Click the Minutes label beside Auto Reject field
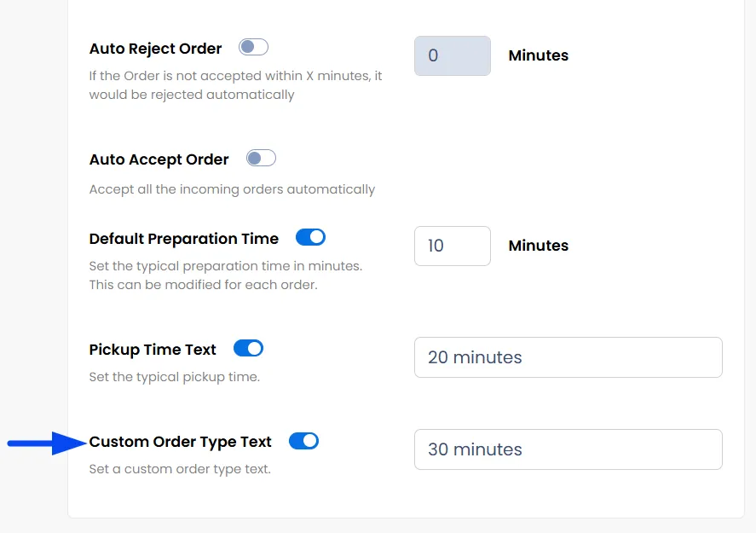Screen dimensions: 756x533 pos(538,55)
